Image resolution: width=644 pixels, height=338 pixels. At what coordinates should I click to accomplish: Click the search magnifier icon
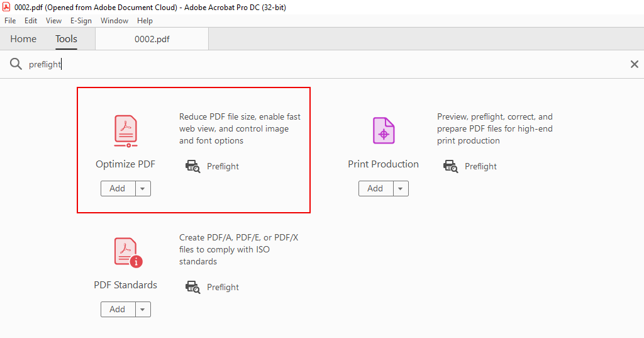click(x=16, y=64)
